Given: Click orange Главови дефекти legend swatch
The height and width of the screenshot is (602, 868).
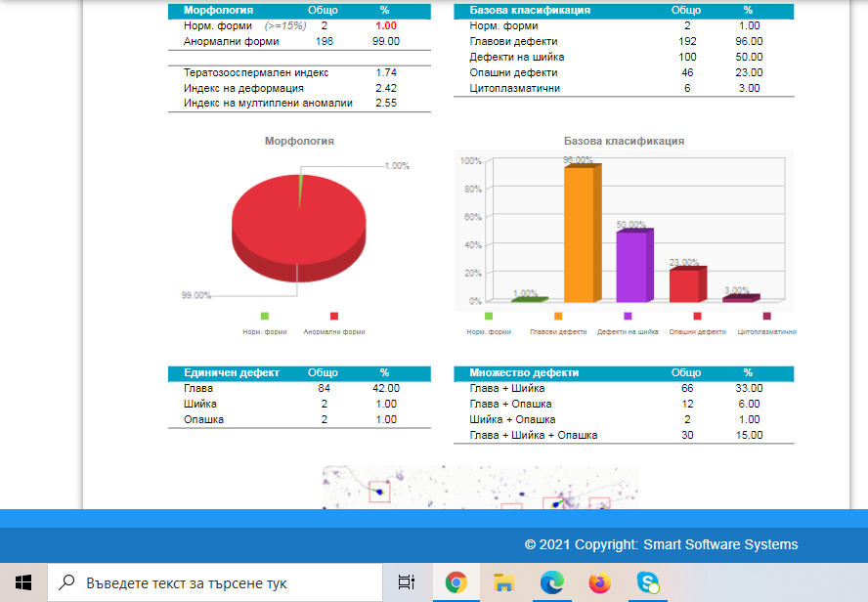Looking at the screenshot, I should point(558,316).
